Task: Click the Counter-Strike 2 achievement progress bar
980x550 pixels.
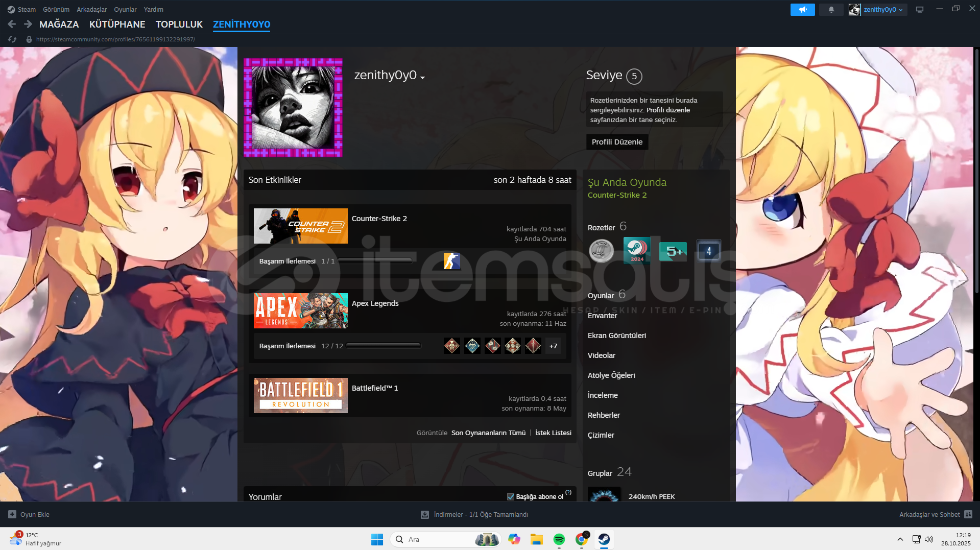Action: (x=375, y=261)
